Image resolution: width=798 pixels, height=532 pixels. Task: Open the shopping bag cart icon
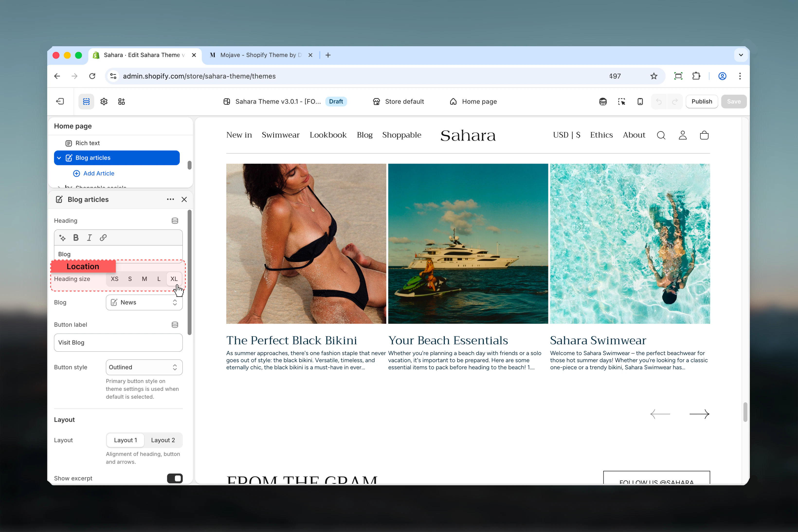[x=704, y=135]
